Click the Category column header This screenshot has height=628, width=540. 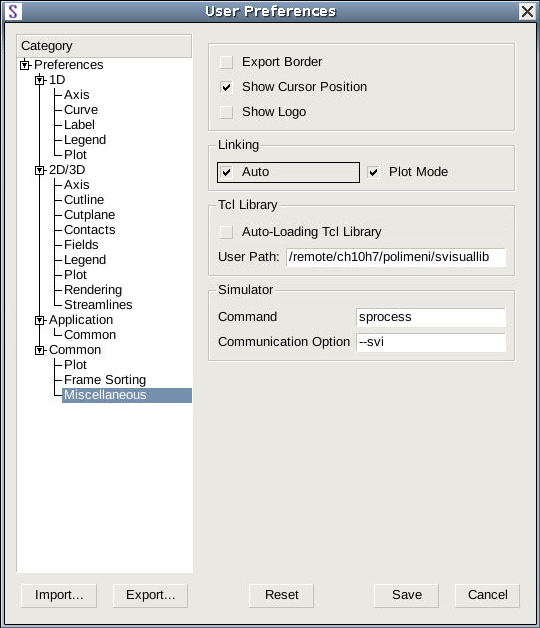(x=104, y=46)
